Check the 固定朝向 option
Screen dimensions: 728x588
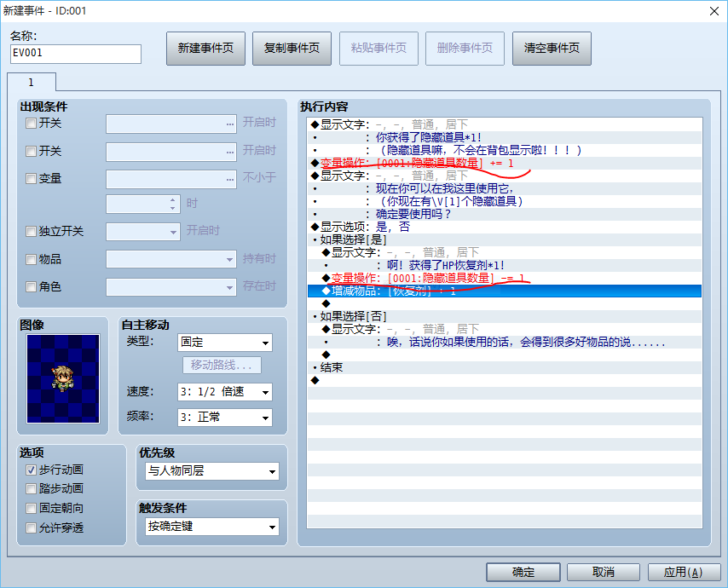[x=31, y=508]
